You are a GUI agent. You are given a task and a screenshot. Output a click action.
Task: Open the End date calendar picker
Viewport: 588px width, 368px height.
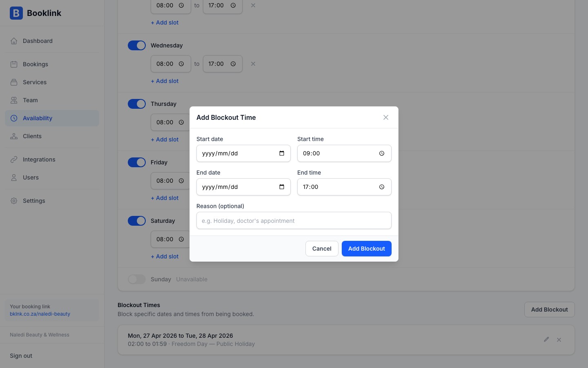pos(282,187)
